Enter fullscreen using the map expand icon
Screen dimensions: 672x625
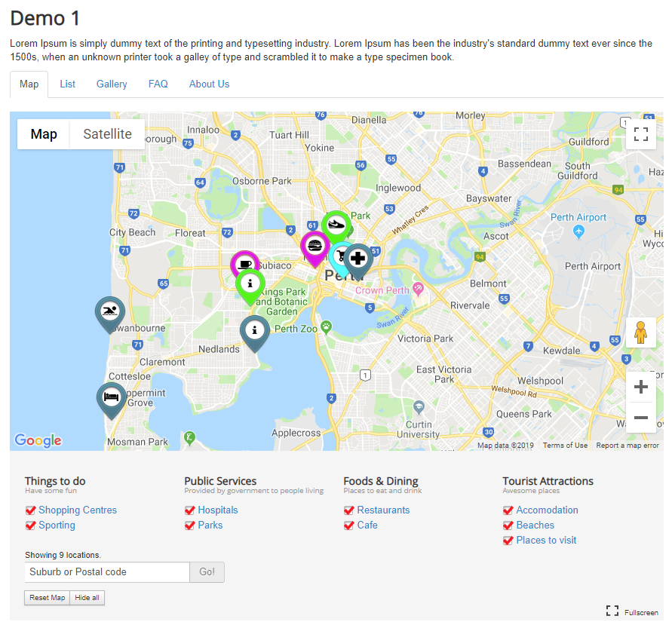(640, 134)
